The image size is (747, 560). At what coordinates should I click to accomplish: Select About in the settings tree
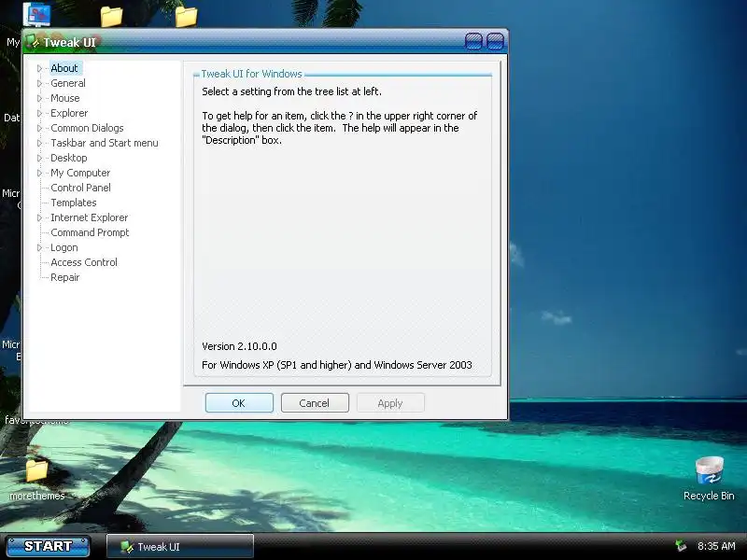tap(64, 68)
